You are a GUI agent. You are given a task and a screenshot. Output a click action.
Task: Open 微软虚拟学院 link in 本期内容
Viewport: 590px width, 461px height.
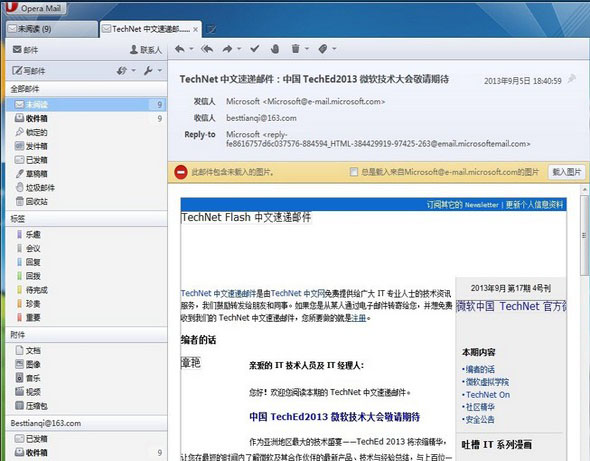(x=487, y=382)
